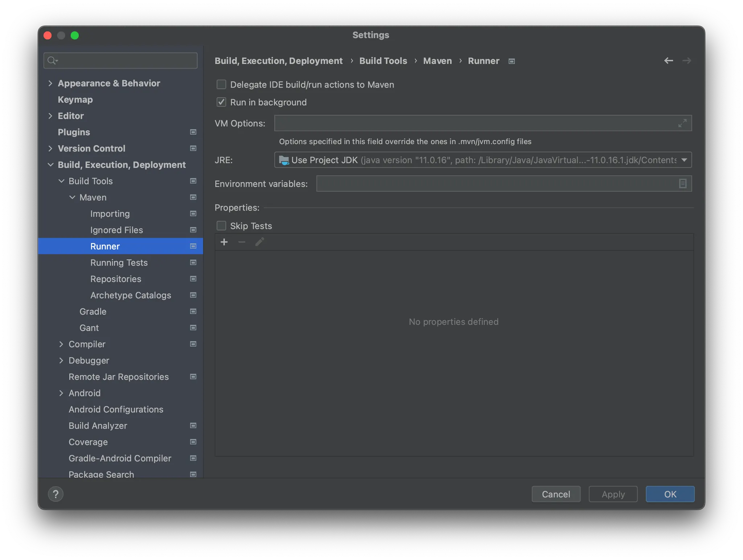The width and height of the screenshot is (743, 560).
Task: Click the edit property pencil icon
Action: point(259,242)
